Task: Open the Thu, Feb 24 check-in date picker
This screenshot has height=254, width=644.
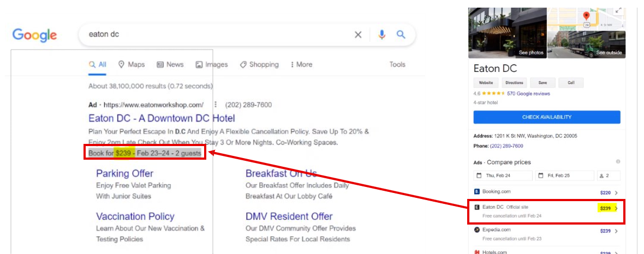Action: pos(503,176)
